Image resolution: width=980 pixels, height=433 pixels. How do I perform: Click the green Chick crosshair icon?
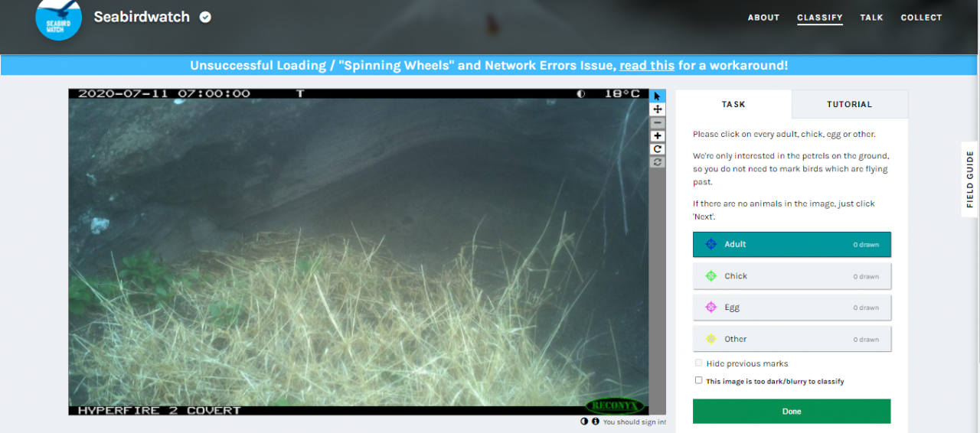(x=710, y=276)
